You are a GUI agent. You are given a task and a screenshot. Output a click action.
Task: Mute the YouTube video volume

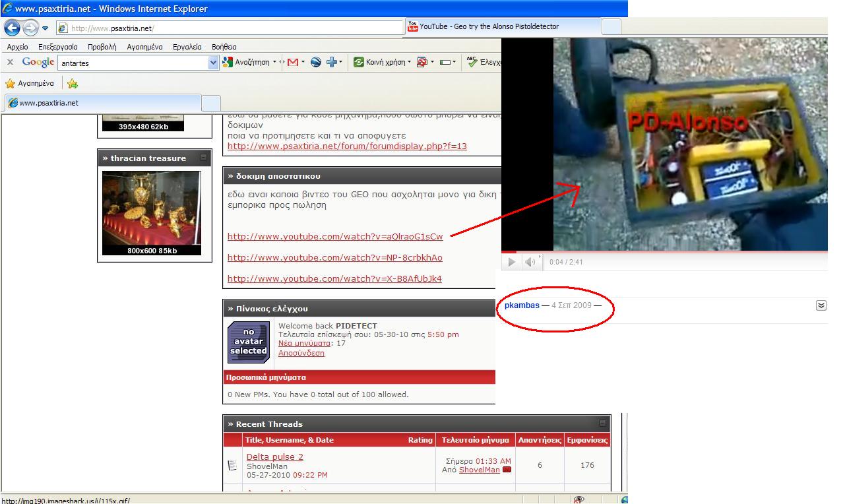(x=530, y=262)
